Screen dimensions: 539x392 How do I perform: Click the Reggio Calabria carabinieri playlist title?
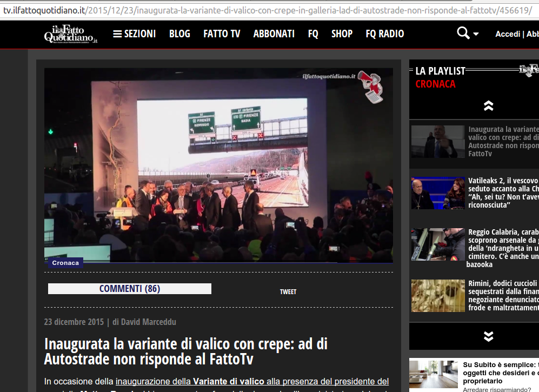pos(503,248)
